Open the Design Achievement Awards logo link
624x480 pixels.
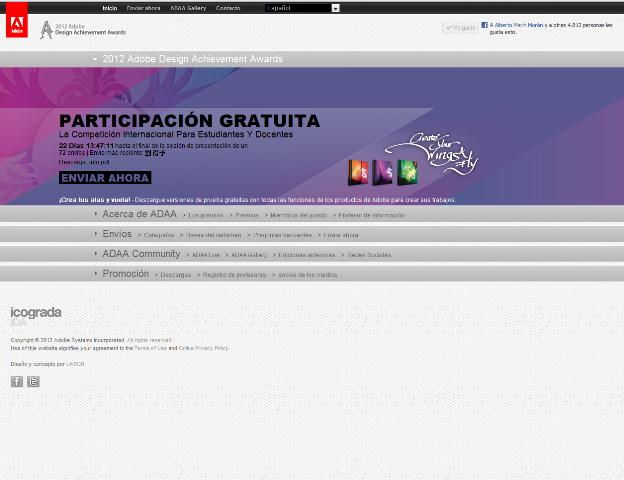pyautogui.click(x=83, y=30)
